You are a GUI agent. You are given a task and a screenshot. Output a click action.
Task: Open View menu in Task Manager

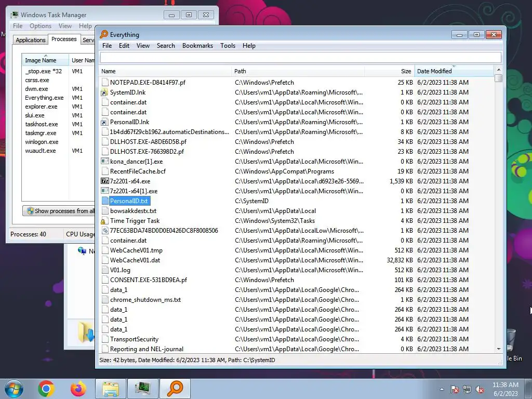click(65, 26)
